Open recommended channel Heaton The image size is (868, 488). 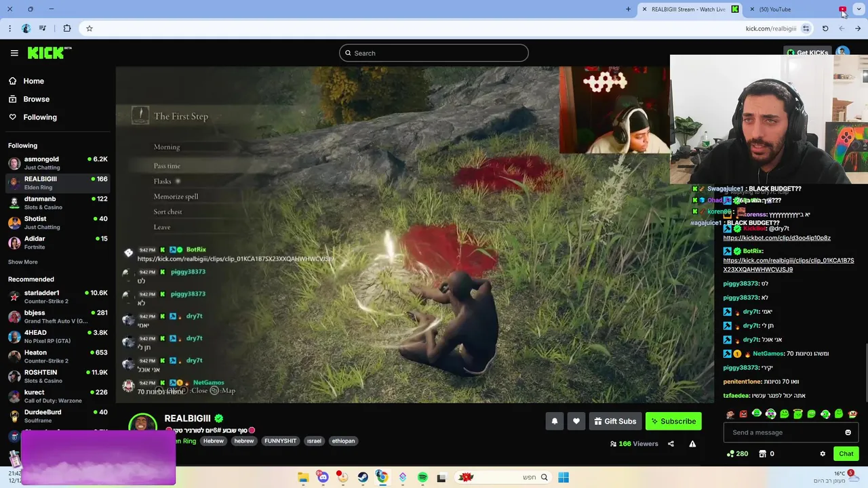tap(57, 357)
